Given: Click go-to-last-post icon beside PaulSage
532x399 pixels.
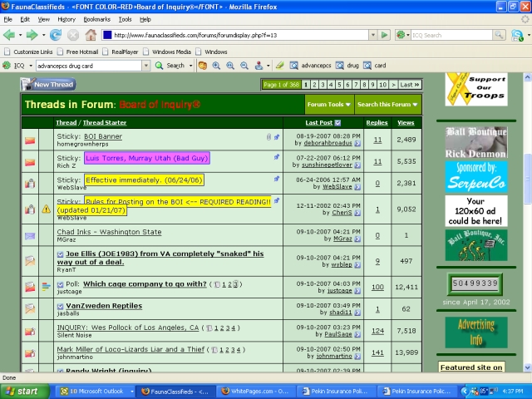Looking at the screenshot, I should click(357, 335).
